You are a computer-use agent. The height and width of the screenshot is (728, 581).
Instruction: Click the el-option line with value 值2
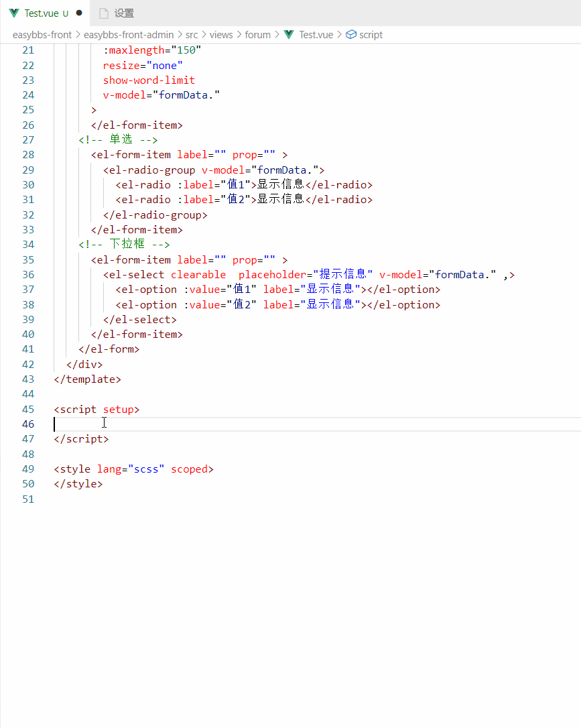click(278, 304)
